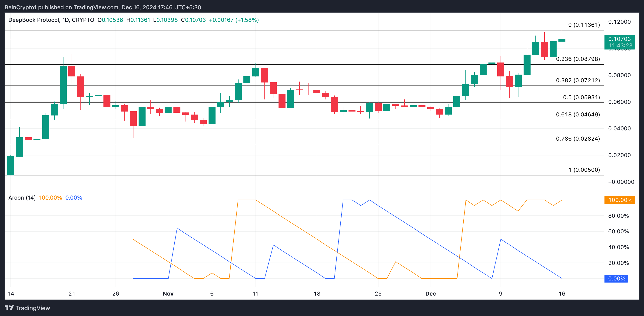Click the Nov date marker on time axis
644x316 pixels.
[x=168, y=293]
